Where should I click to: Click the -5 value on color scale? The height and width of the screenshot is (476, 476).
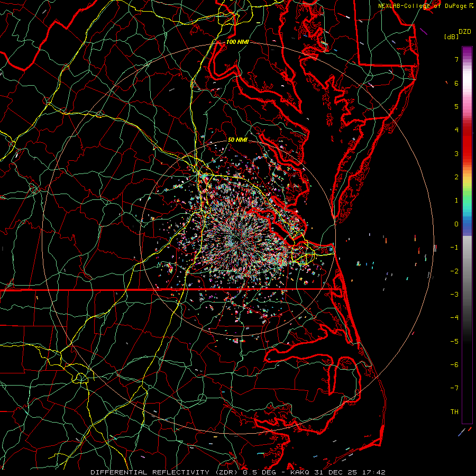(454, 341)
